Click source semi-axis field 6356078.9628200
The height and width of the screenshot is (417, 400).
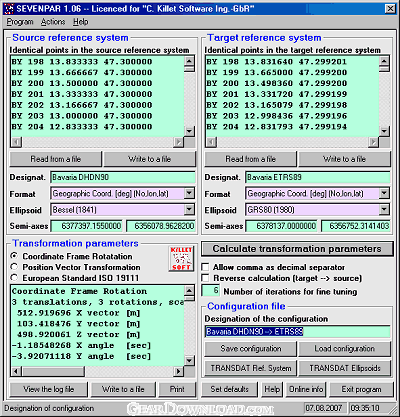161,226
